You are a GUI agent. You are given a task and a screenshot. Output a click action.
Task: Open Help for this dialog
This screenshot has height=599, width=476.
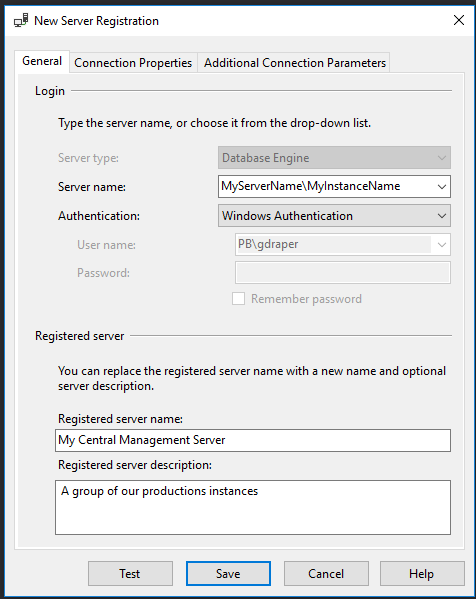(x=422, y=573)
